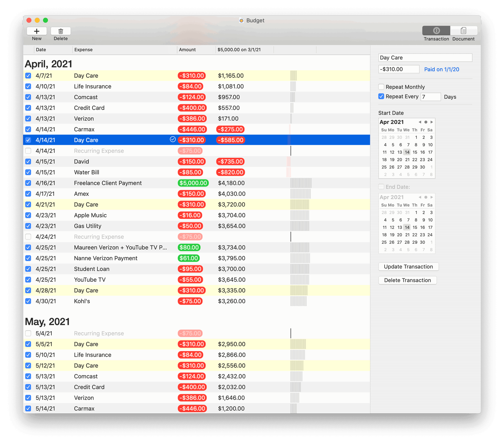Viewport: 504px width, 444px height.
Task: Uncheck the 4/14/21 Carmax checkbox
Action: [x=28, y=129]
